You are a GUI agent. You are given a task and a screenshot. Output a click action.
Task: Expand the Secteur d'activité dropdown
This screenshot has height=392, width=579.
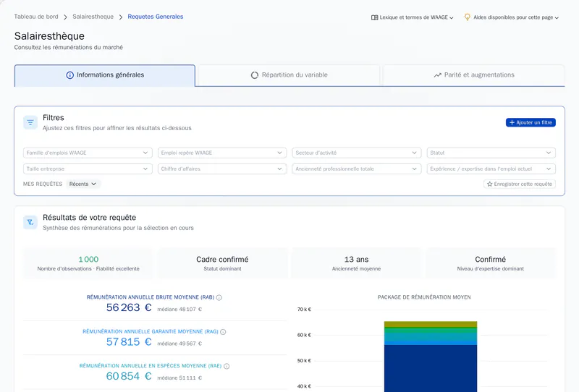click(356, 153)
